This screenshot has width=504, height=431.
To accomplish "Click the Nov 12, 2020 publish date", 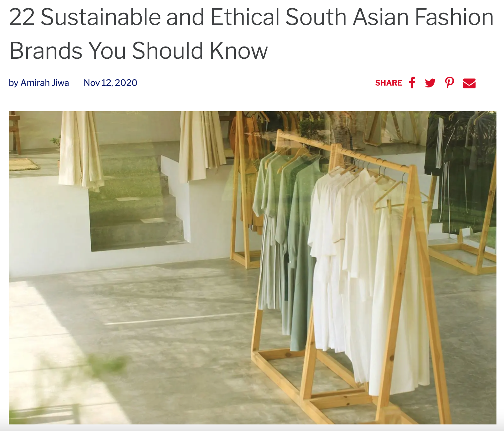I will click(110, 83).
